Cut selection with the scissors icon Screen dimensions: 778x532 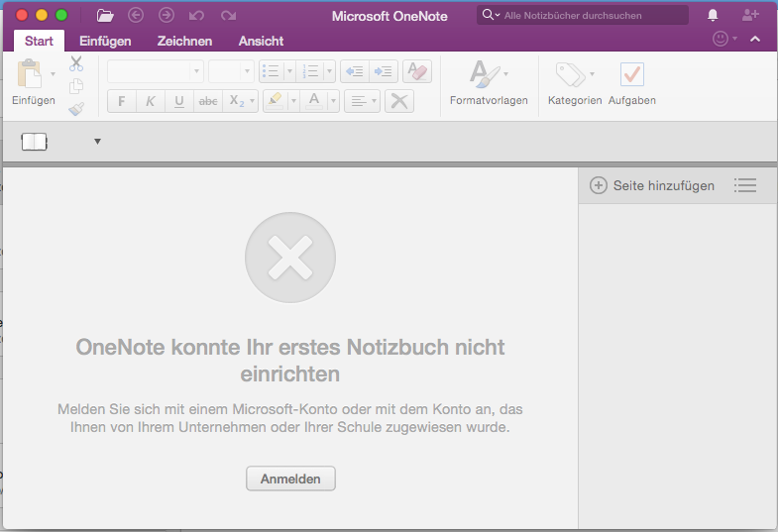click(x=76, y=63)
